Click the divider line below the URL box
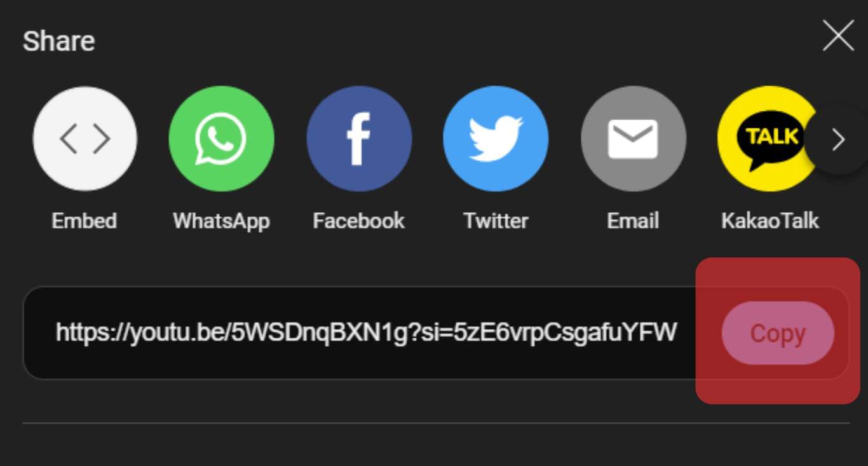The image size is (868, 466). tap(436, 423)
